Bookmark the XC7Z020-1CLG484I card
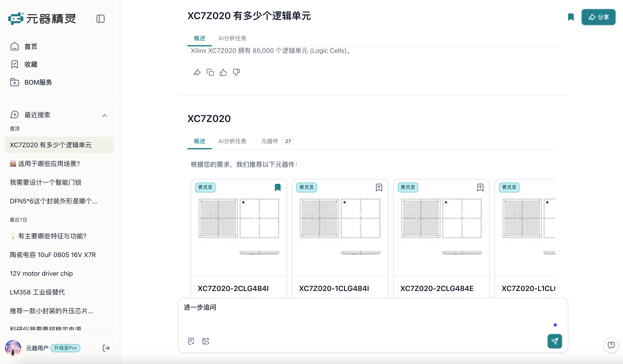This screenshot has width=623, height=364. click(x=379, y=187)
